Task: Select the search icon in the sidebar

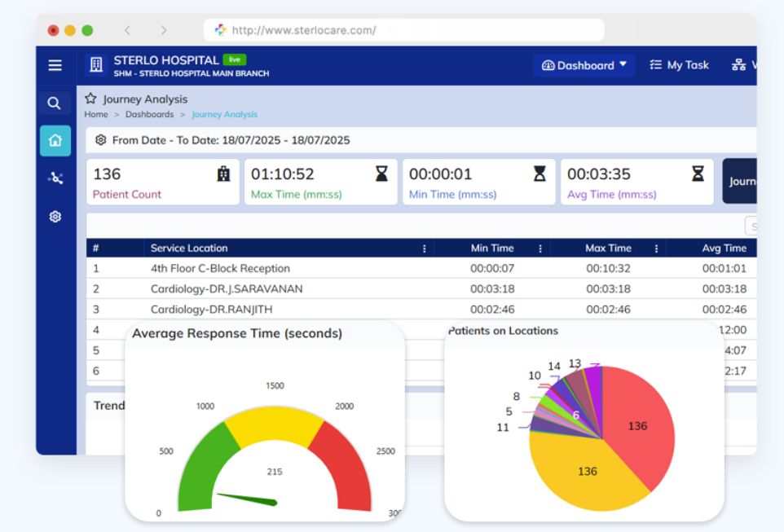Action: [x=54, y=103]
